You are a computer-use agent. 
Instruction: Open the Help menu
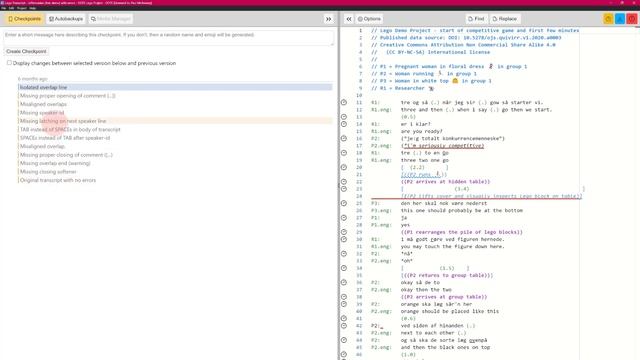point(32,8)
